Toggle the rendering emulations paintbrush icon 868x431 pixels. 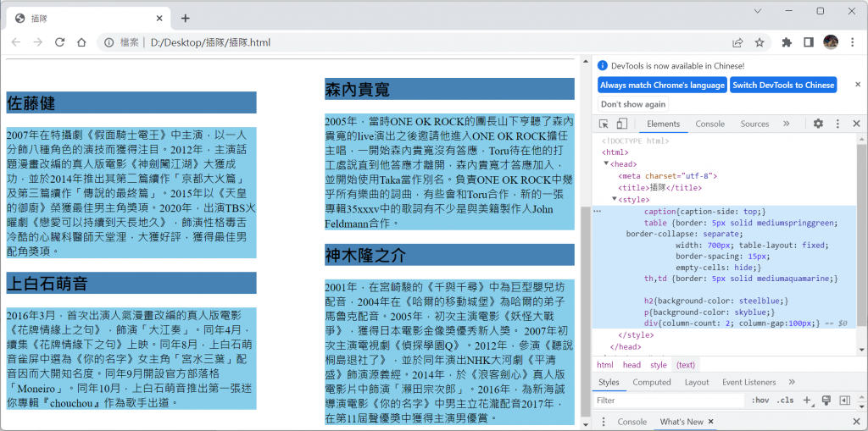coord(826,400)
